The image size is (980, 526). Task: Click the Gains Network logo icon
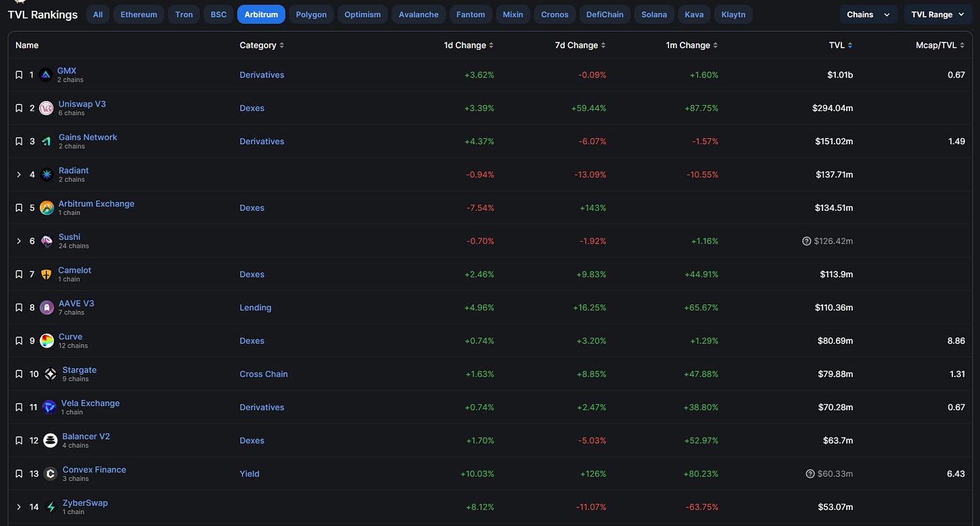[x=46, y=141]
